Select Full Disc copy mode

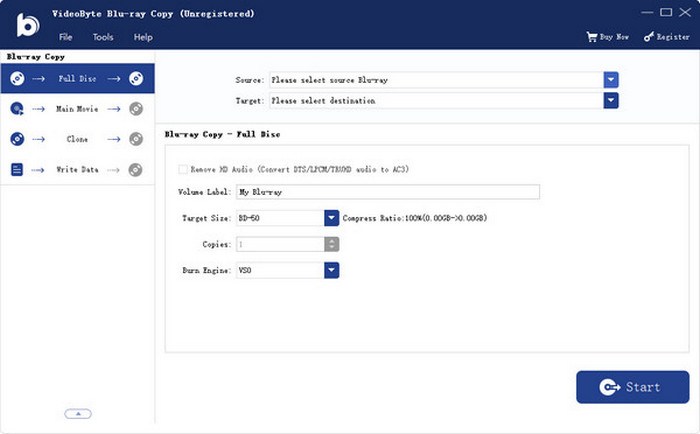pyautogui.click(x=77, y=78)
